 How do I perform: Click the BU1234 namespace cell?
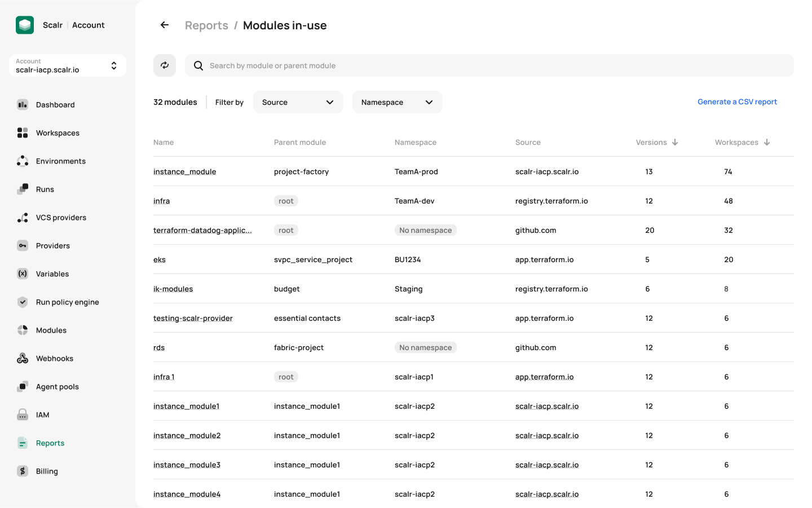[408, 259]
